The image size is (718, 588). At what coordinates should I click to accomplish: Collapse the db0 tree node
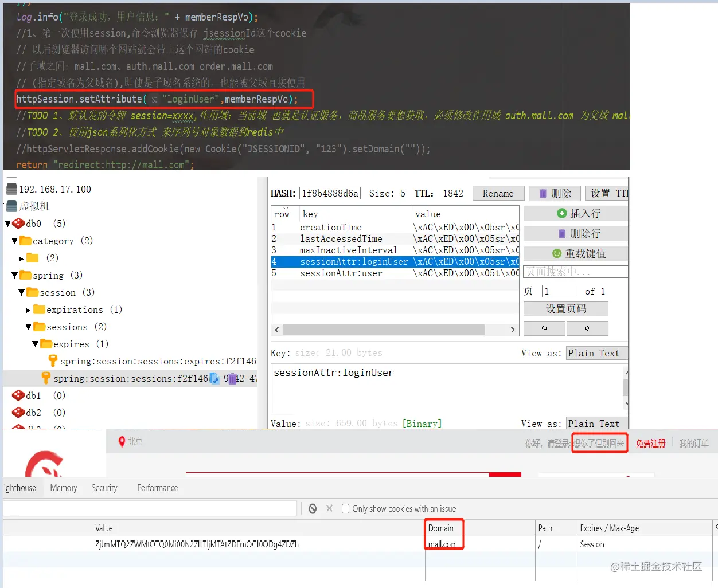(7, 224)
